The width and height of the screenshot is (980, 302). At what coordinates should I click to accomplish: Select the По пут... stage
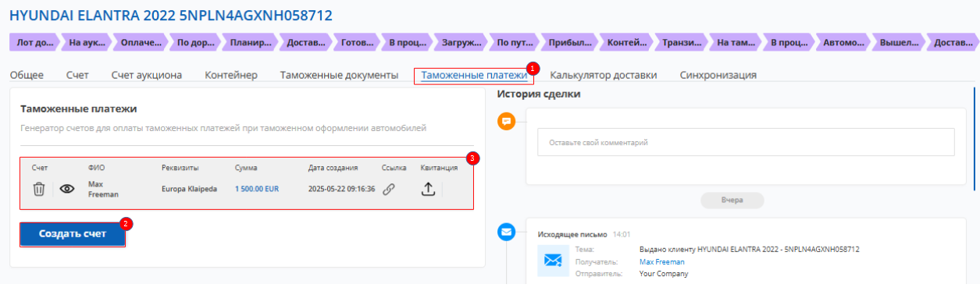pyautogui.click(x=515, y=43)
